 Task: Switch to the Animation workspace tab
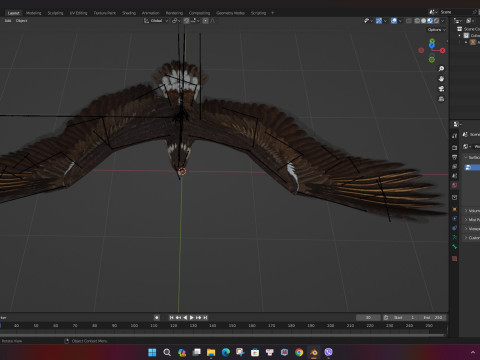click(x=151, y=13)
